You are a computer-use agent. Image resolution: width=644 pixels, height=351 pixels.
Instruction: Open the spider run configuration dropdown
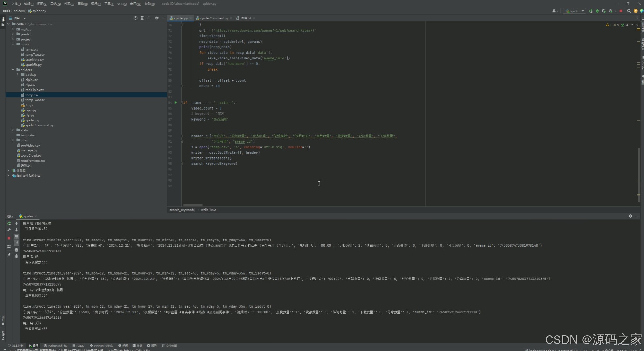(x=575, y=11)
